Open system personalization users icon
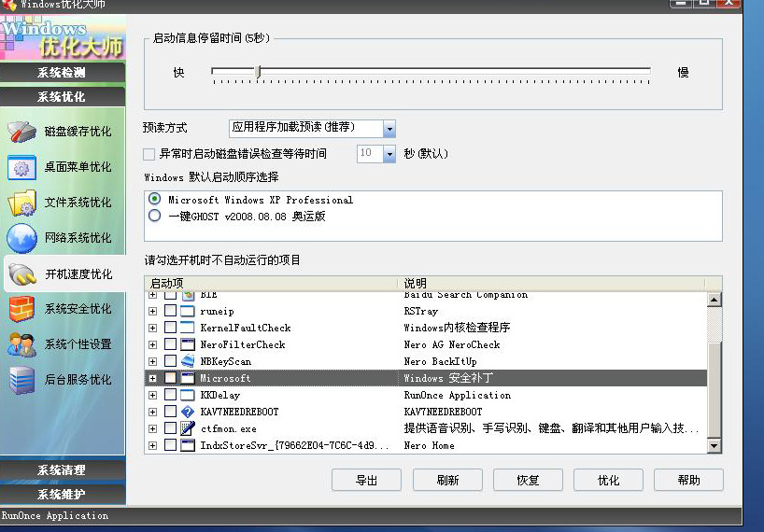This screenshot has height=532, width=764. (x=21, y=344)
